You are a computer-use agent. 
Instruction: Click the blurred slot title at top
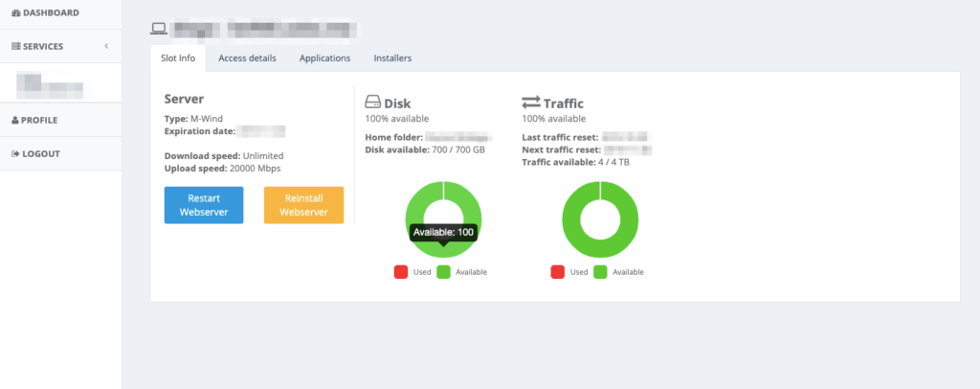266,28
